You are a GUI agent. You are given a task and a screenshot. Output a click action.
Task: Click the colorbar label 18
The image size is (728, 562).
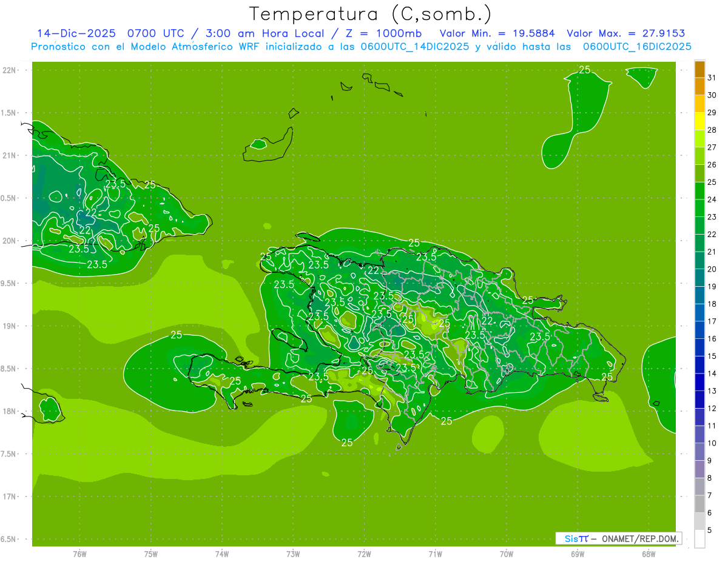point(712,304)
